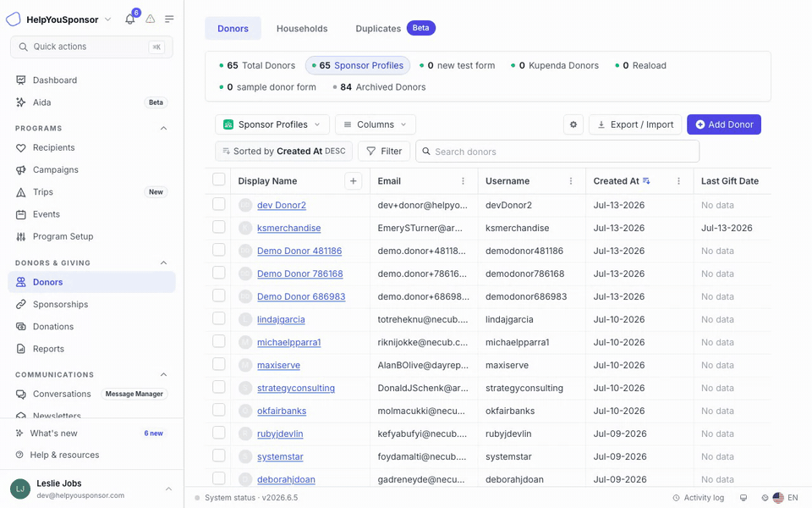Select the Demo Donor 481186 row checkbox
This screenshot has height=508, width=812.
[x=218, y=249]
